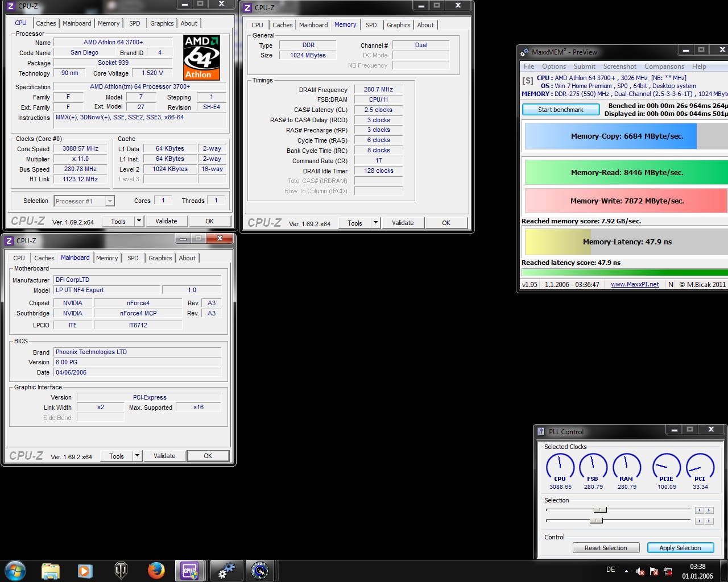Click the Core Voltage value 1.520 V
Image resolution: width=728 pixels, height=582 pixels.
(x=152, y=73)
